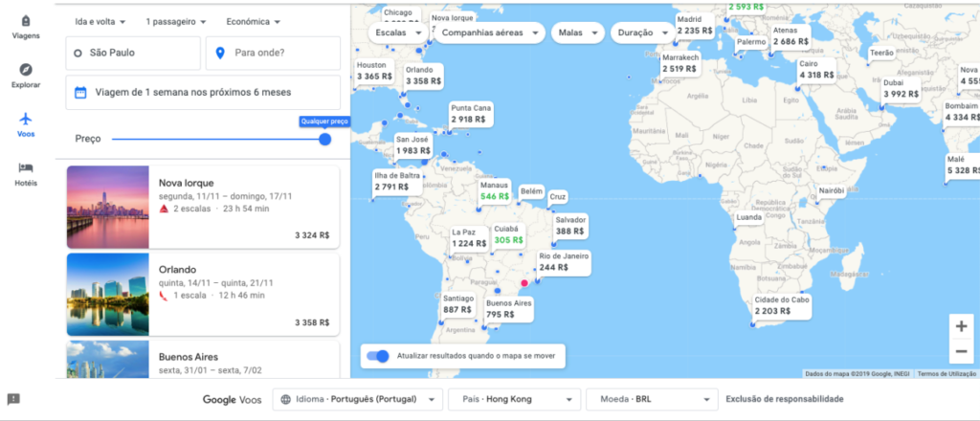Click the São Paulo origin field
The width and height of the screenshot is (980, 421).
133,53
